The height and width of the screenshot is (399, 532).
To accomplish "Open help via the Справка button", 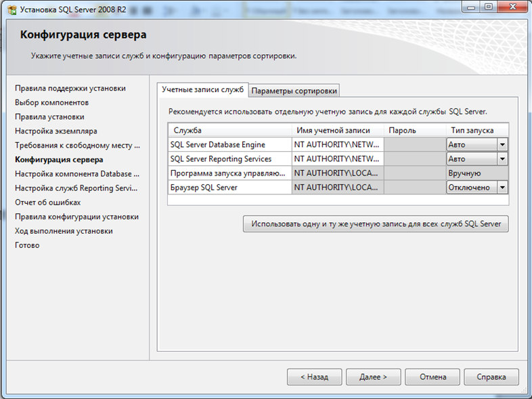I will [x=491, y=377].
